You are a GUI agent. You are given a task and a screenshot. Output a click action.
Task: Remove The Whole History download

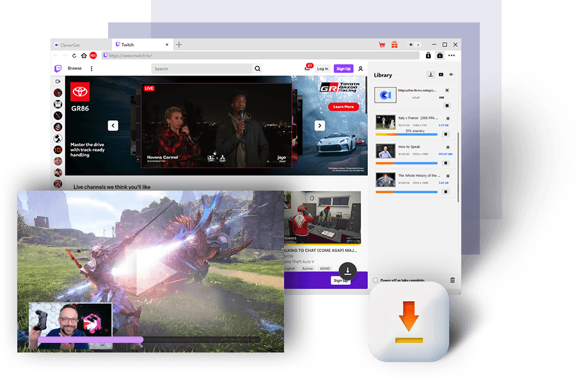click(448, 176)
